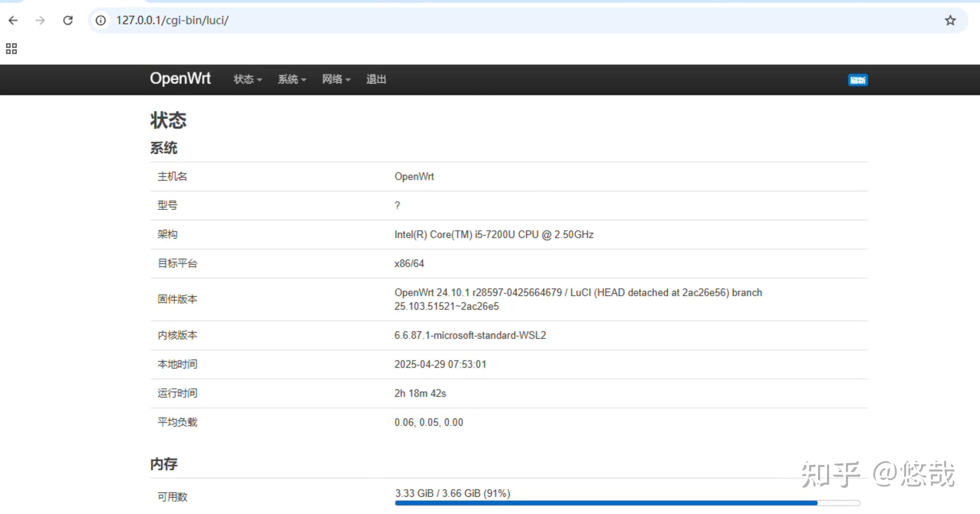
Task: Click the page info icon in address bar
Action: (x=100, y=20)
